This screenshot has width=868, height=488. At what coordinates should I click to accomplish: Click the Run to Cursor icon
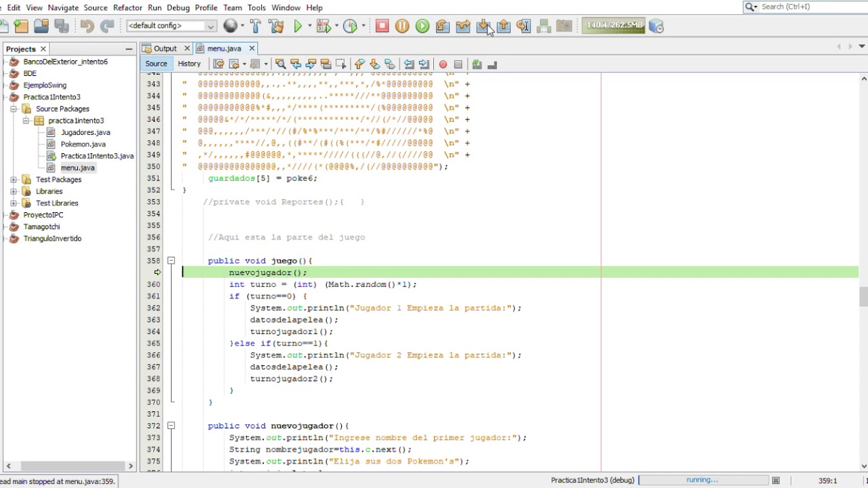524,26
